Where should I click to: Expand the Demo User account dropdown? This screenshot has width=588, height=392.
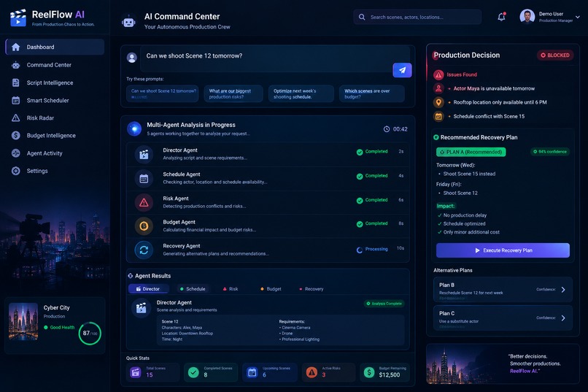click(x=578, y=17)
